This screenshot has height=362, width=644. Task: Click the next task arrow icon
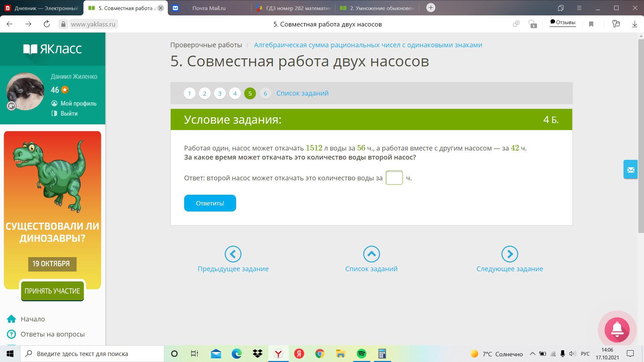509,254
